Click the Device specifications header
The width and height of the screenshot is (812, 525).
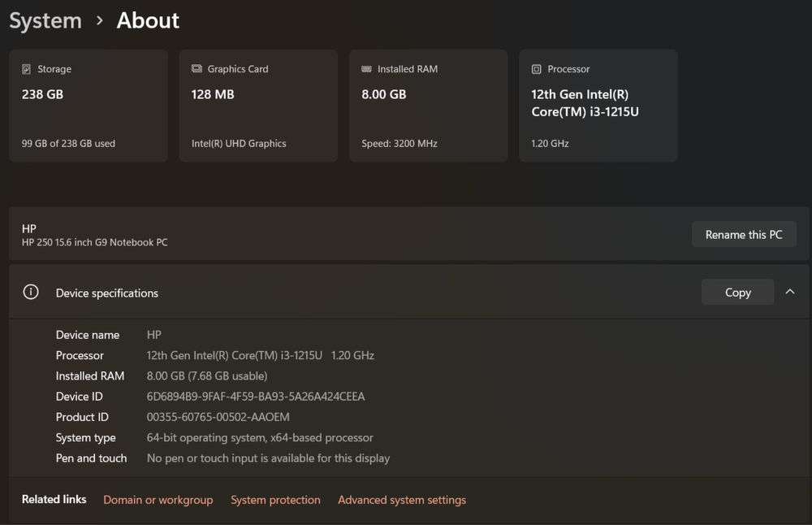point(107,293)
